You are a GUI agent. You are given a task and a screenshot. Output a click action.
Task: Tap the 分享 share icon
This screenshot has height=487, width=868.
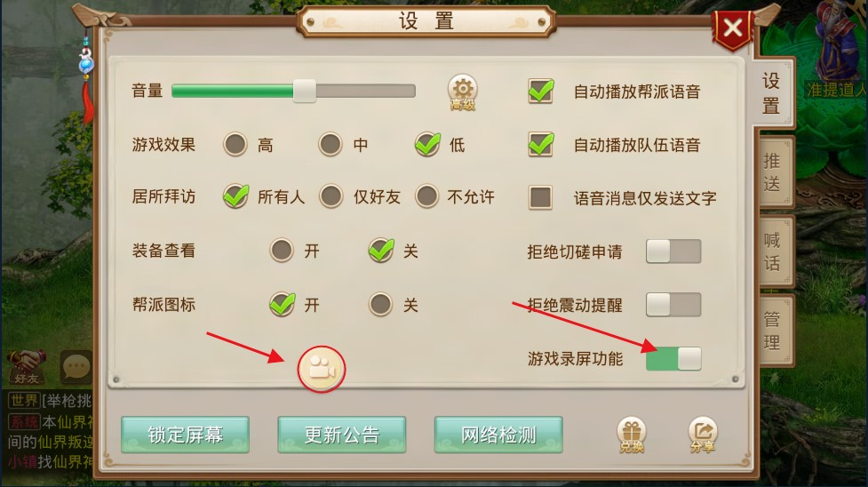[702, 435]
